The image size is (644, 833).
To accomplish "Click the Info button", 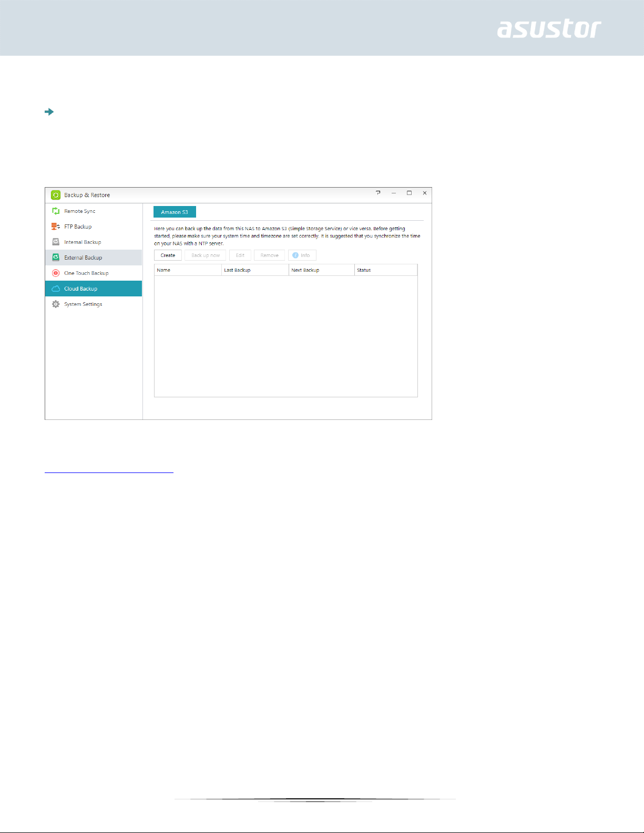I will 302,255.
